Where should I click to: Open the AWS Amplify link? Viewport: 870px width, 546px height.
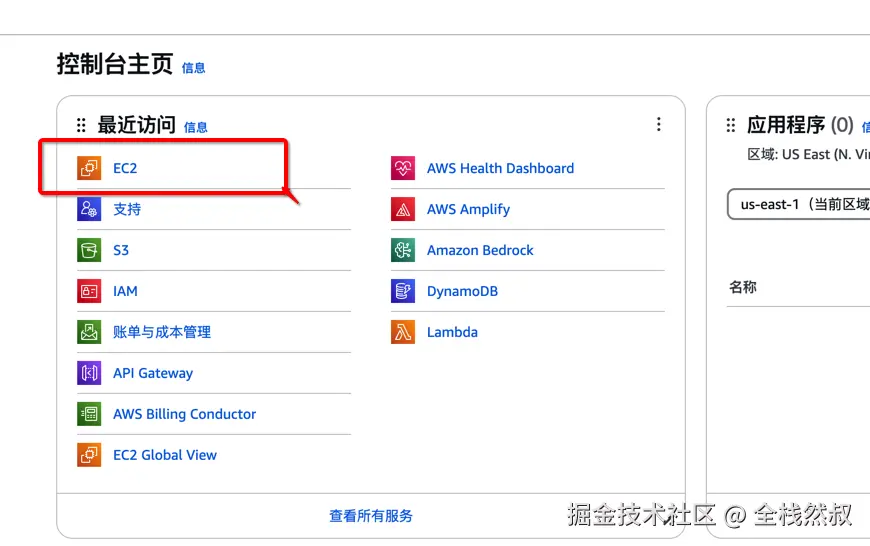[x=468, y=210]
